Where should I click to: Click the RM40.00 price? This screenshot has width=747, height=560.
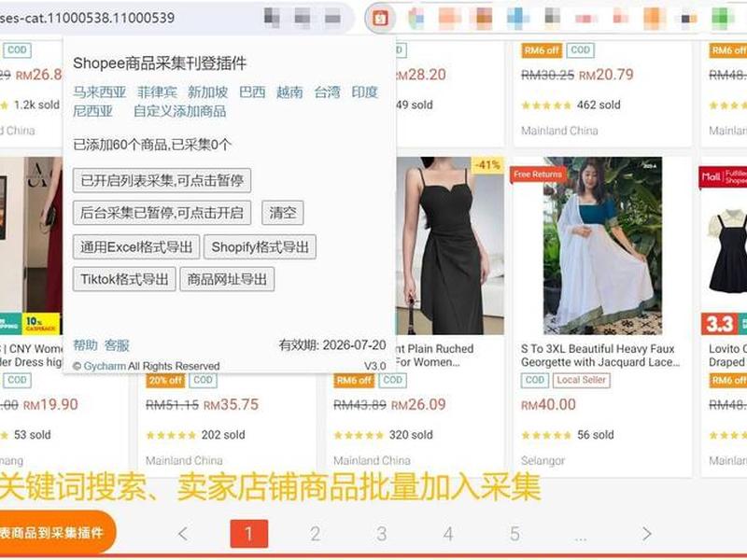tap(548, 405)
